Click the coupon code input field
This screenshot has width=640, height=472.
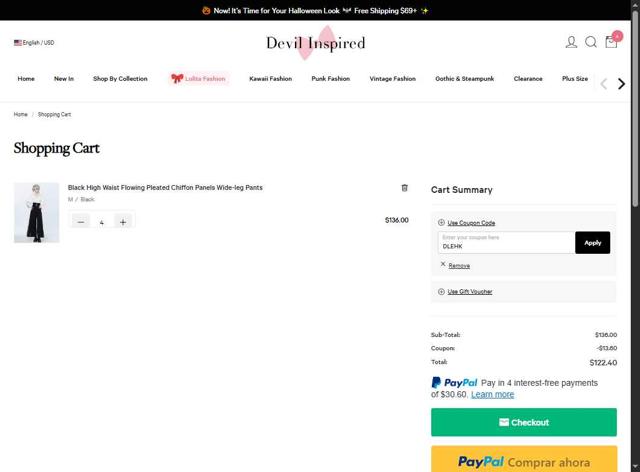point(507,243)
